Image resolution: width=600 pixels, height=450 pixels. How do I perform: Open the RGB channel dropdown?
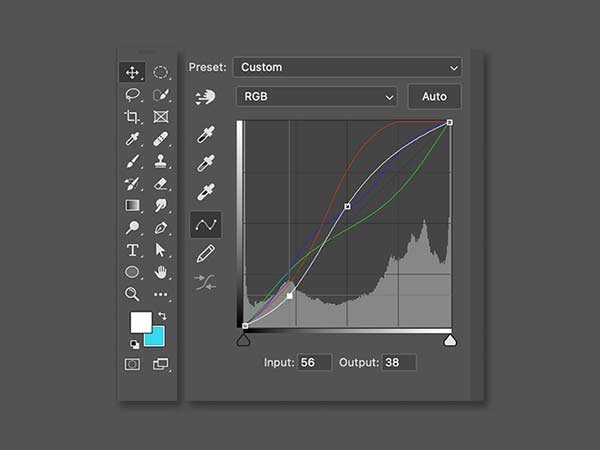pyautogui.click(x=316, y=96)
